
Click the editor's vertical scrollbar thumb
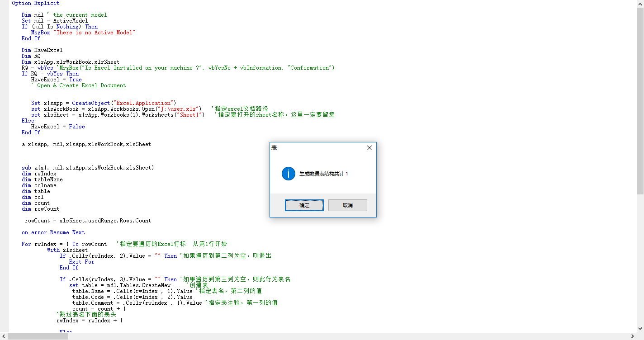point(640,101)
